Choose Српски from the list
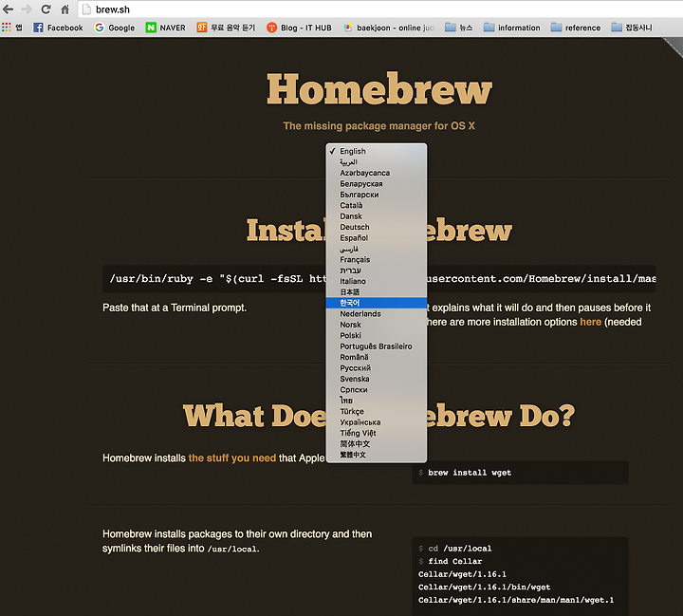Image resolution: width=683 pixels, height=616 pixels. click(x=377, y=390)
